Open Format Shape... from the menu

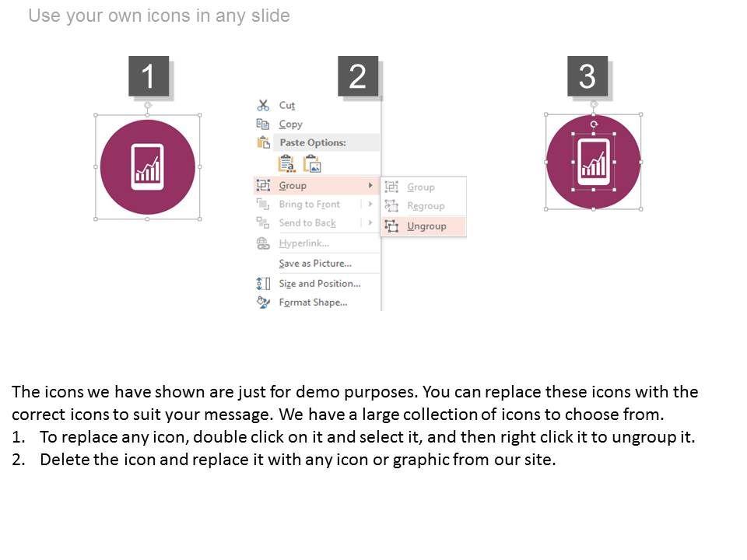(318, 302)
